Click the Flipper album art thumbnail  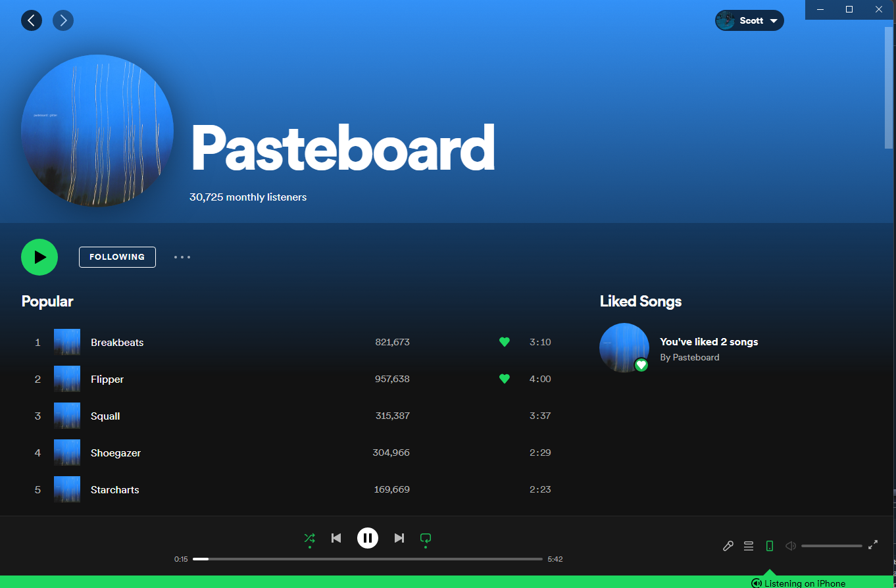point(67,379)
